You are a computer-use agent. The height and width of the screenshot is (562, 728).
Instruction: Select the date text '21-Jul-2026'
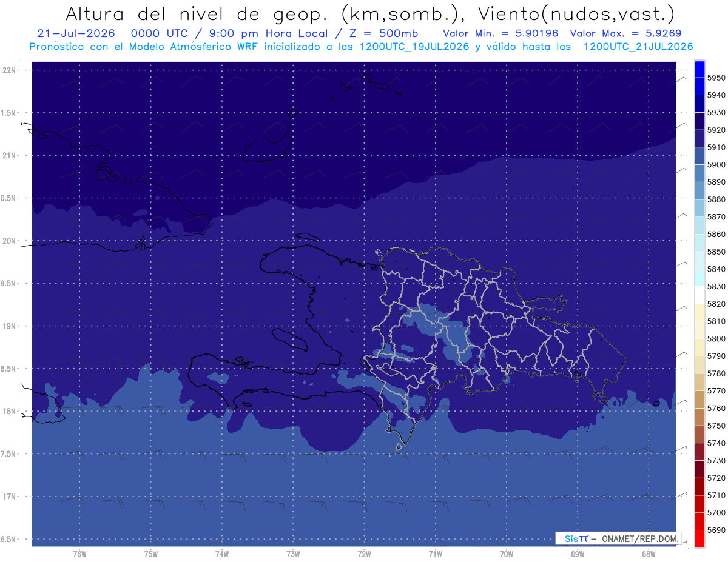coord(76,33)
